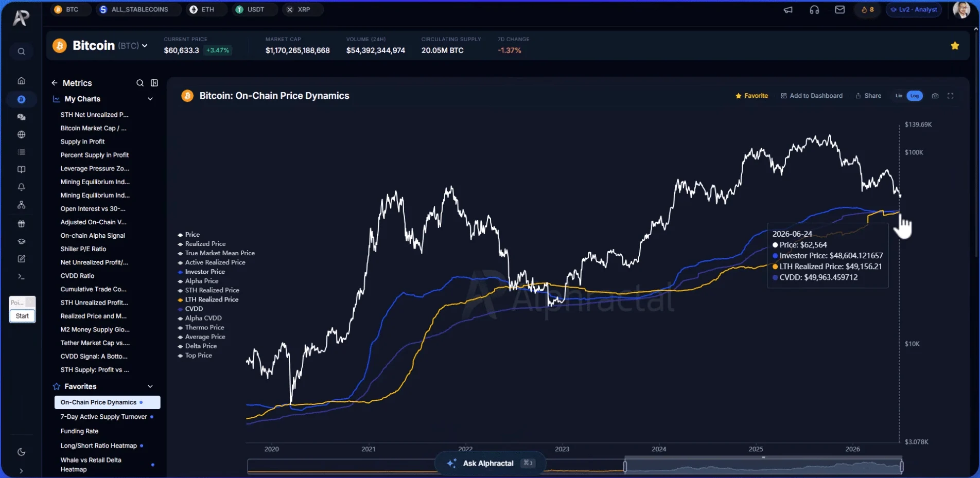Toggle CVDD series in legend

190,309
